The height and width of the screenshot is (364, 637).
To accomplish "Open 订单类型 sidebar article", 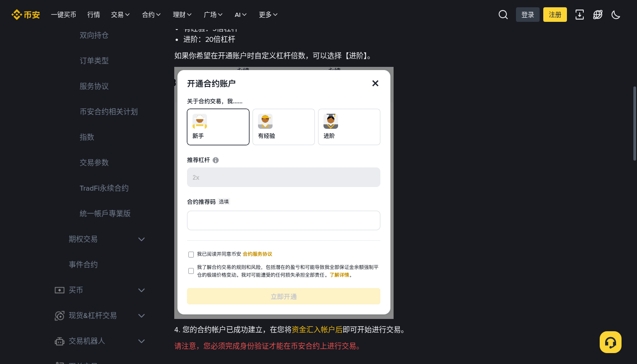I will (x=94, y=61).
